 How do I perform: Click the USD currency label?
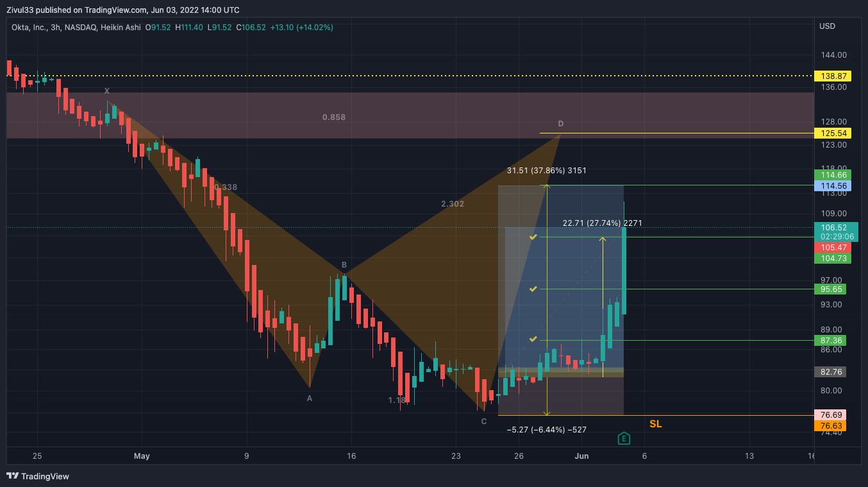coord(827,26)
